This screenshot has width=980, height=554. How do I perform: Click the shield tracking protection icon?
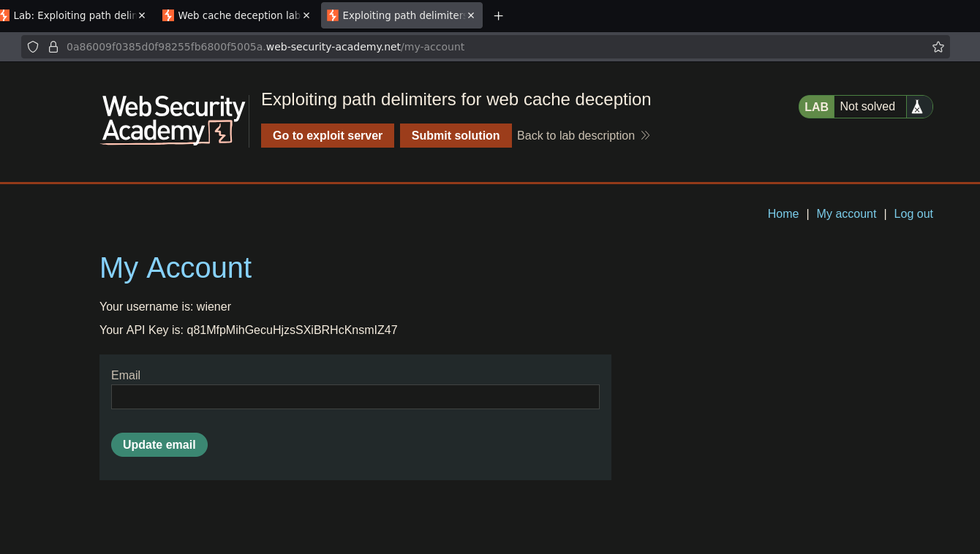[33, 47]
